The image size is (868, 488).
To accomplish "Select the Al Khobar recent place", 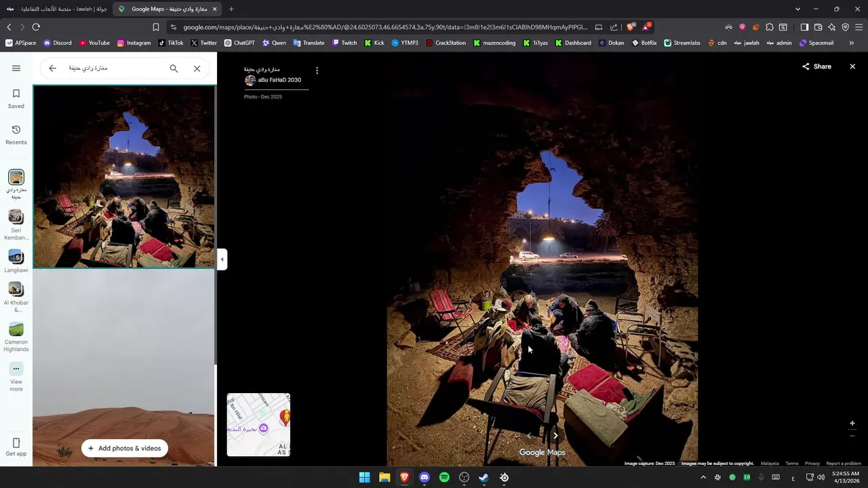I will point(16,298).
